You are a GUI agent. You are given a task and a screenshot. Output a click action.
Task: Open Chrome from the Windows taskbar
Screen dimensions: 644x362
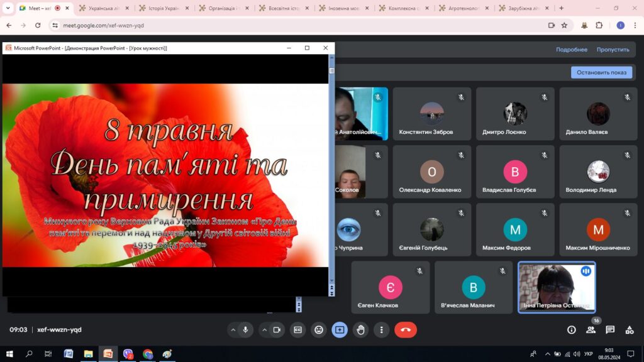[148, 354]
